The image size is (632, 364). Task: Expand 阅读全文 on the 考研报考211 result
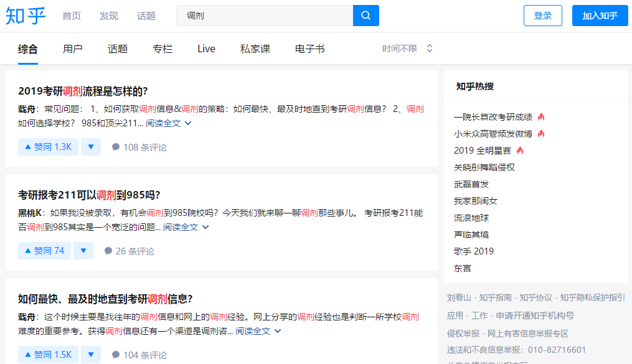coord(186,227)
